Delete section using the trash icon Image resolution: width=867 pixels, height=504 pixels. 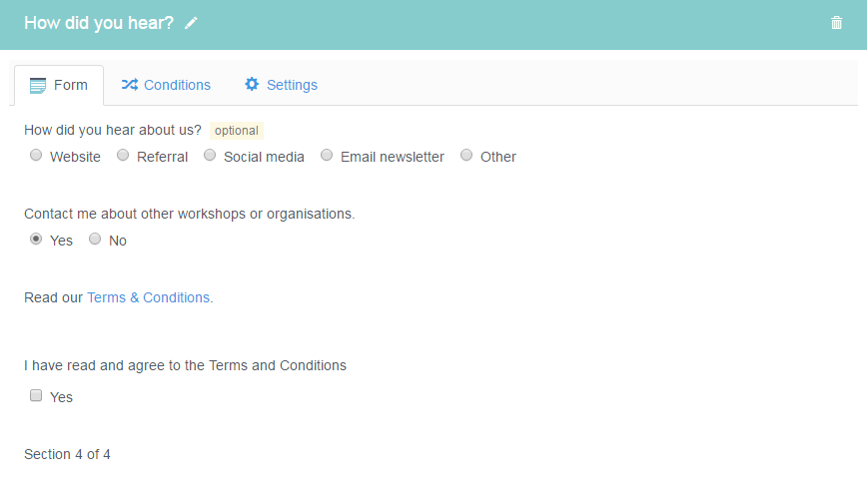click(836, 23)
